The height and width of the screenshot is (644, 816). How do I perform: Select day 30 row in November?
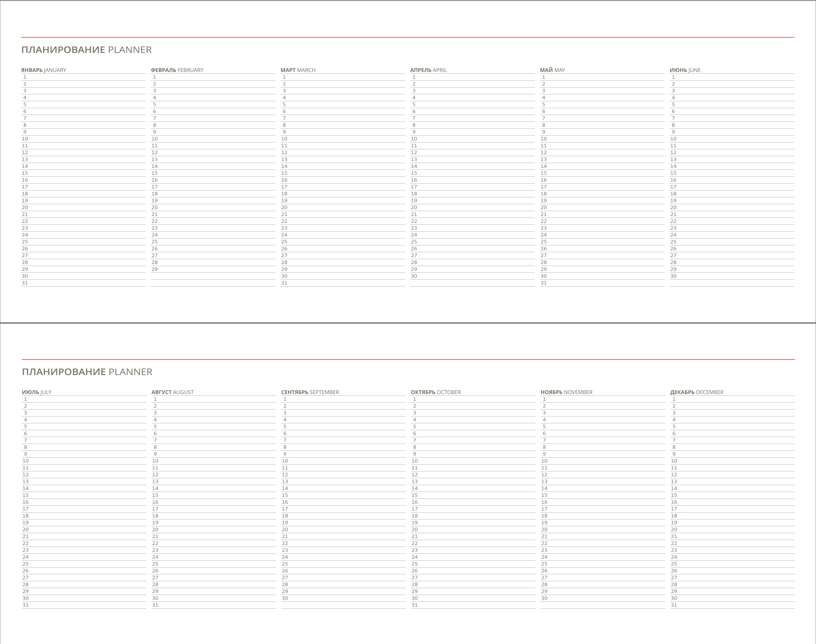[603, 598]
